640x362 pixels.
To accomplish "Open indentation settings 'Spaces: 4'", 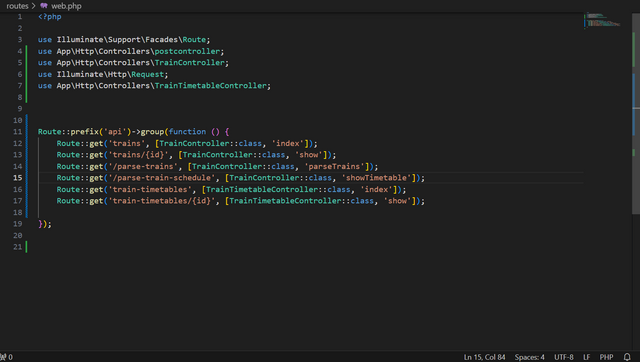I will coord(529,357).
